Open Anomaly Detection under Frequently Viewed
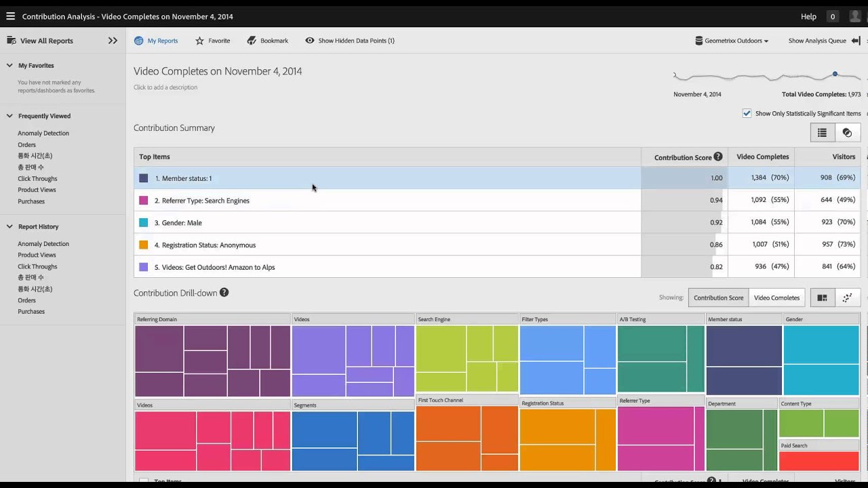Screen dimensions: 868x488 coord(43,134)
